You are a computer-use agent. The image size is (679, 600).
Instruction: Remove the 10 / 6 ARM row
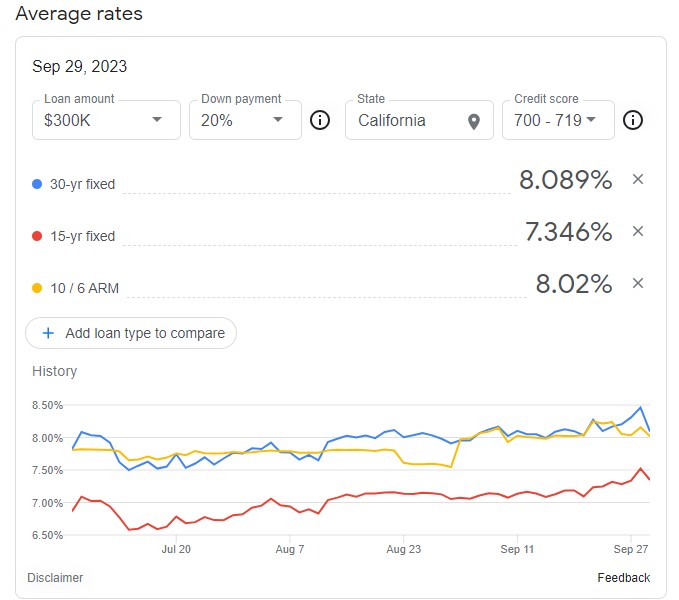pos(638,284)
